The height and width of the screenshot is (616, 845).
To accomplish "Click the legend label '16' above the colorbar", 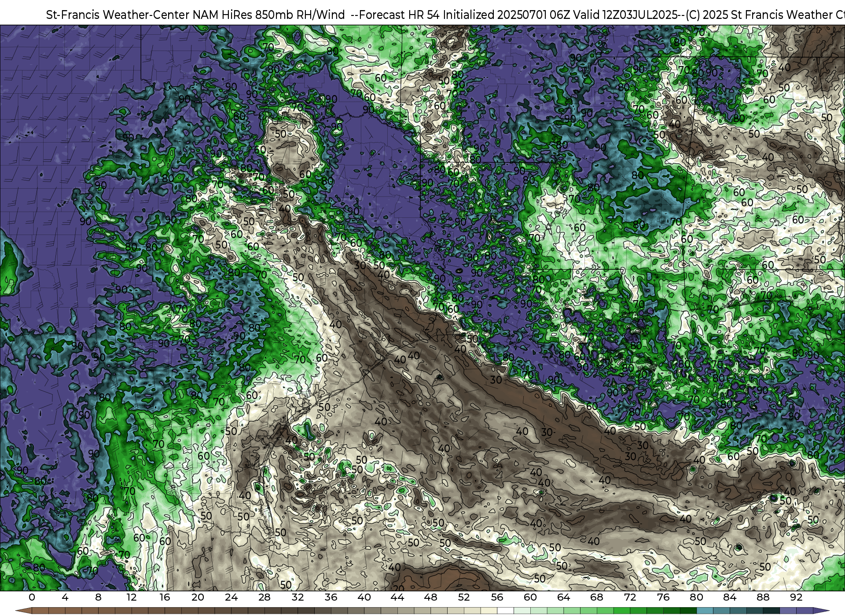I will (x=165, y=598).
